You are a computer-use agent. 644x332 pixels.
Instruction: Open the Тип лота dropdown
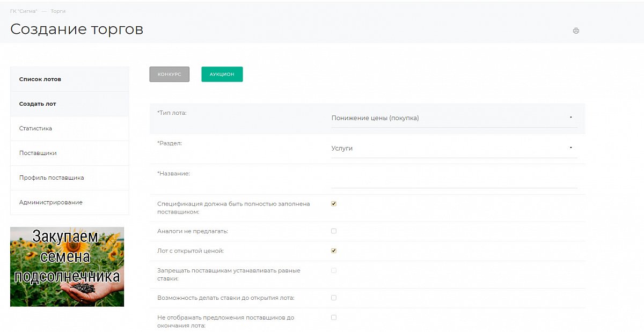(453, 118)
